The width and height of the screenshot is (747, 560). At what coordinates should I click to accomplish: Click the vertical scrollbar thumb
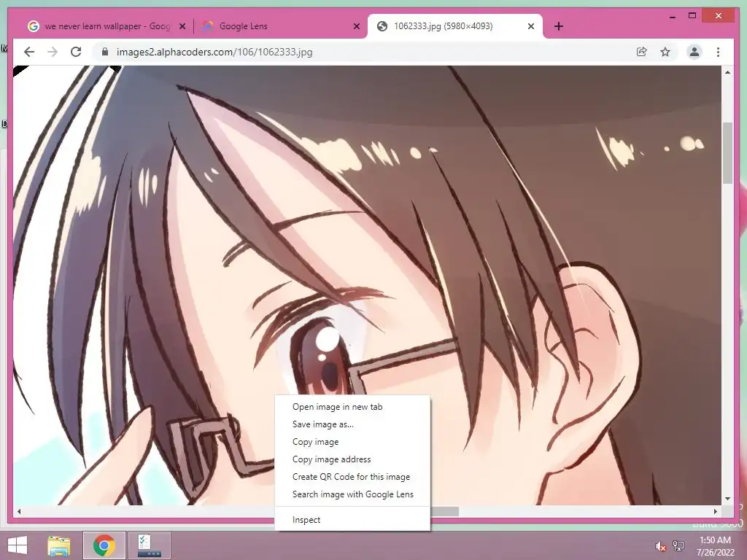tap(727, 153)
